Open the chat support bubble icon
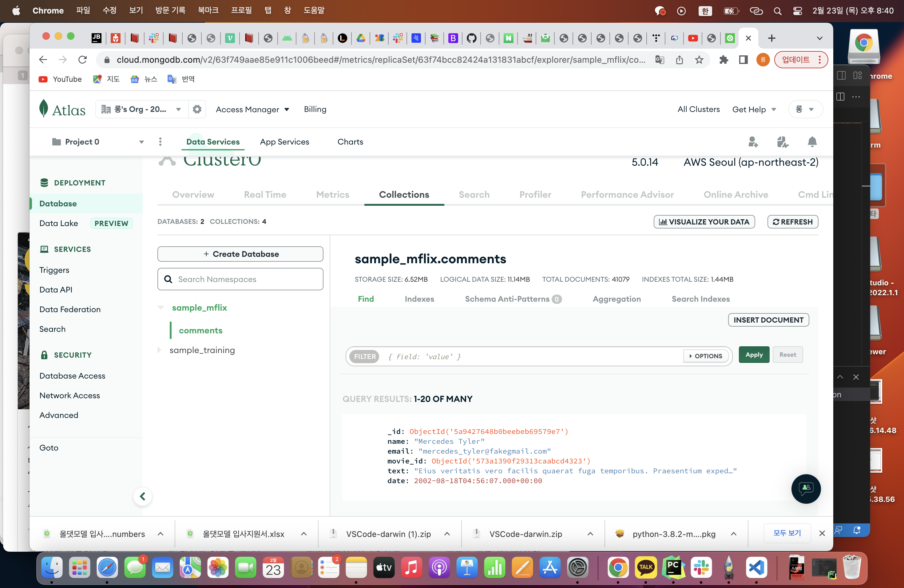 [x=806, y=488]
